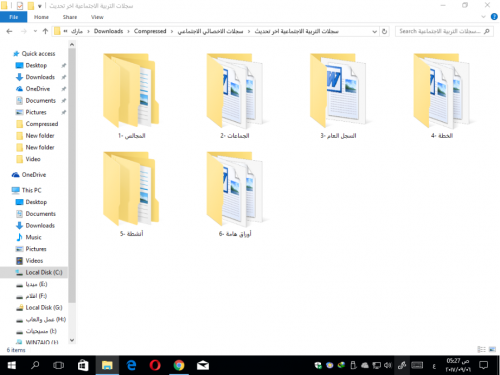Click the Search box in Explorer
500x375 pixels.
pos(444,31)
